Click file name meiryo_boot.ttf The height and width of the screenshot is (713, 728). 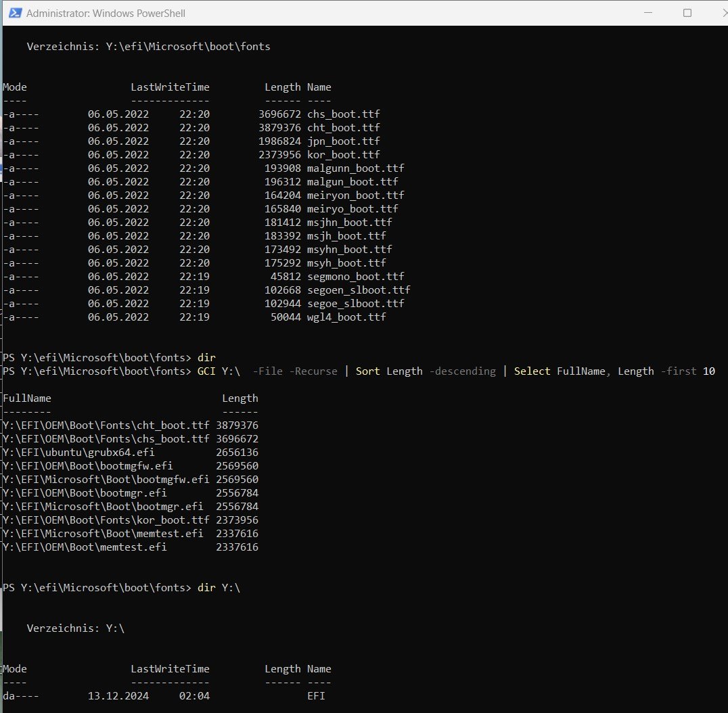(352, 209)
